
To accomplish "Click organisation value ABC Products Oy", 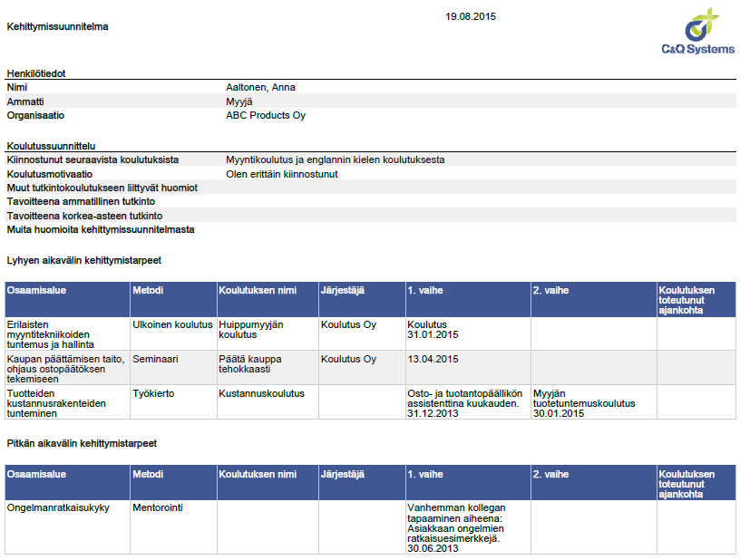I will click(x=266, y=115).
